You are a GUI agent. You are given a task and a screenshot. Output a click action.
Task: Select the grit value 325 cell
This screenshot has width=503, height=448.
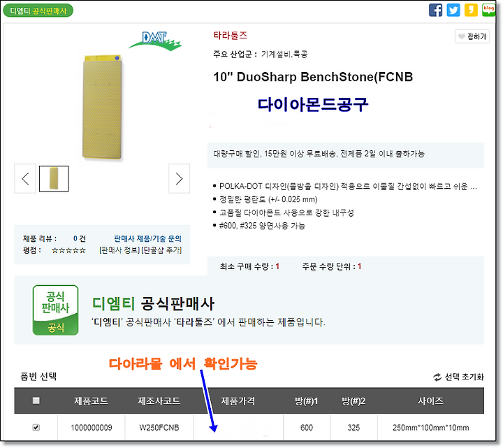(x=353, y=428)
